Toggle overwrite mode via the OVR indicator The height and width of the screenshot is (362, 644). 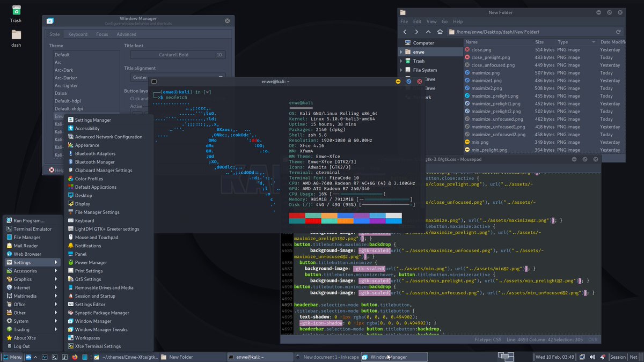click(593, 339)
